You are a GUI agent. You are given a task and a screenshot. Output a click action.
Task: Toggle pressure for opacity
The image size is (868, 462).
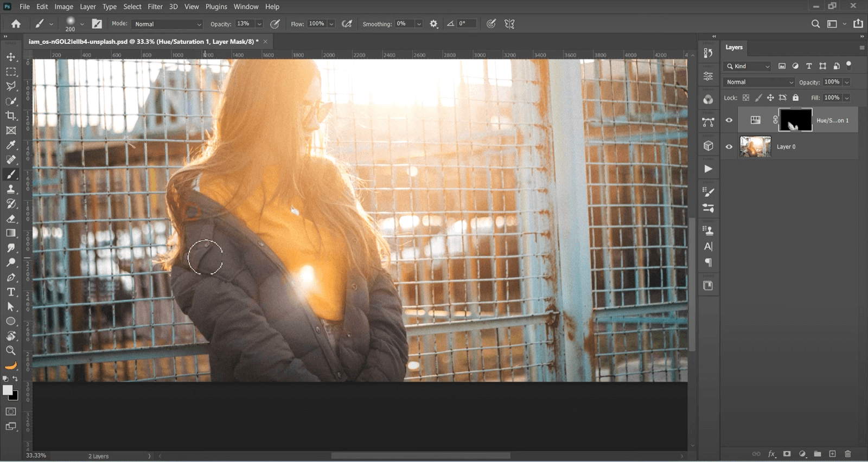click(x=275, y=24)
